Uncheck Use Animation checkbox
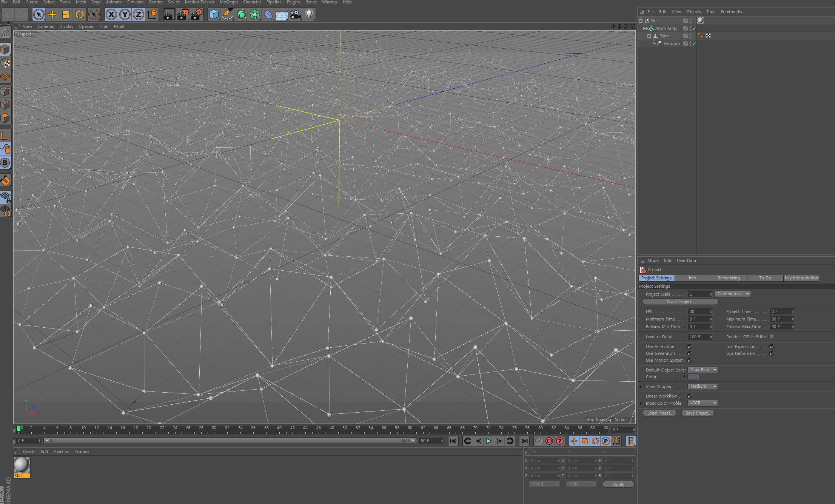Image resolution: width=835 pixels, height=504 pixels. coord(690,347)
